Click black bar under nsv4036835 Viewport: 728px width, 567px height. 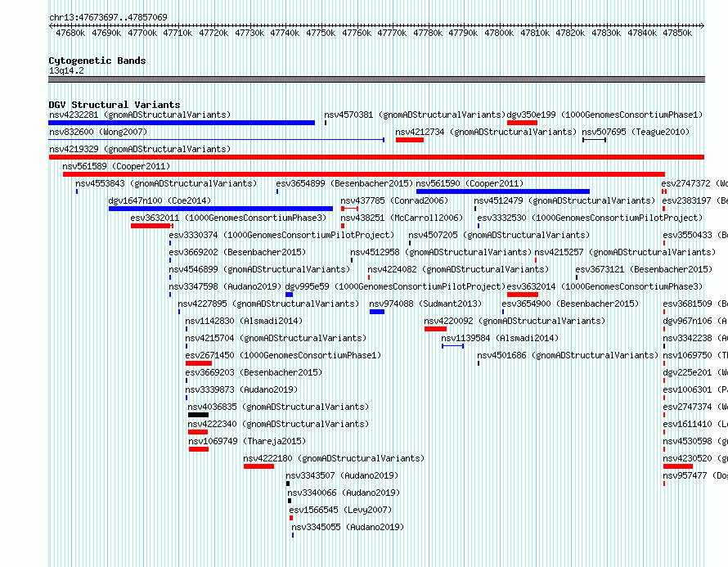pos(198,415)
